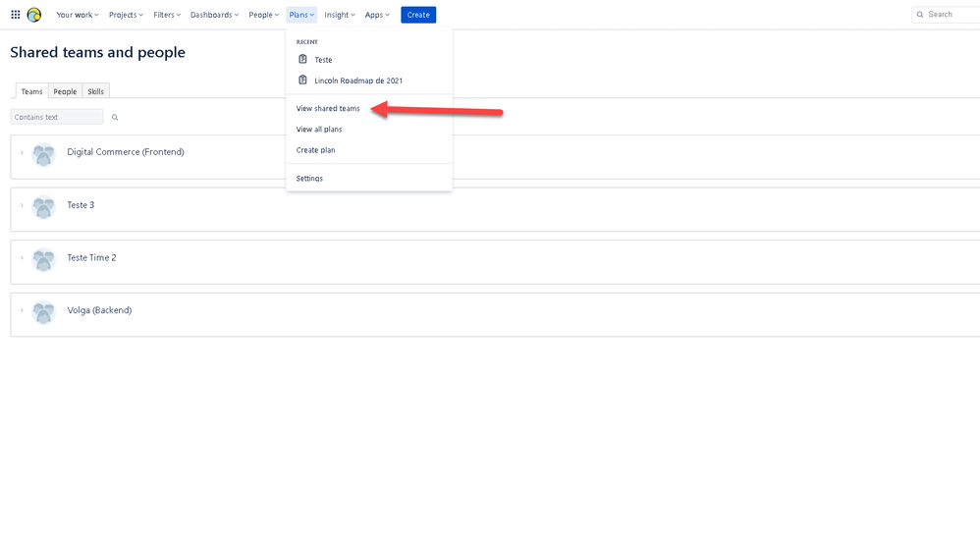Open the app switcher grid icon

[x=16, y=15]
